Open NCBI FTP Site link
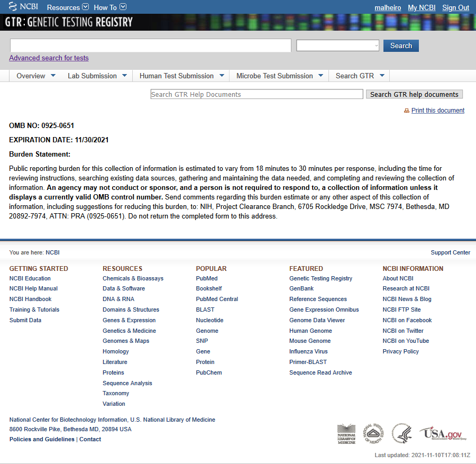The width and height of the screenshot is (476, 464). [x=401, y=310]
